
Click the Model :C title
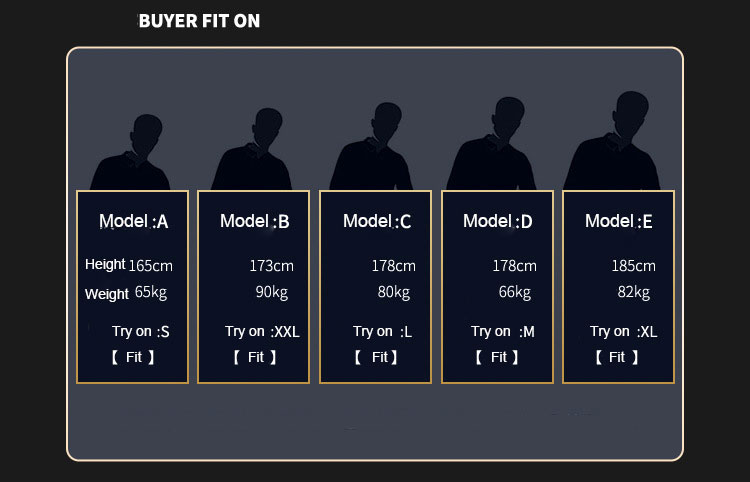[x=377, y=221]
